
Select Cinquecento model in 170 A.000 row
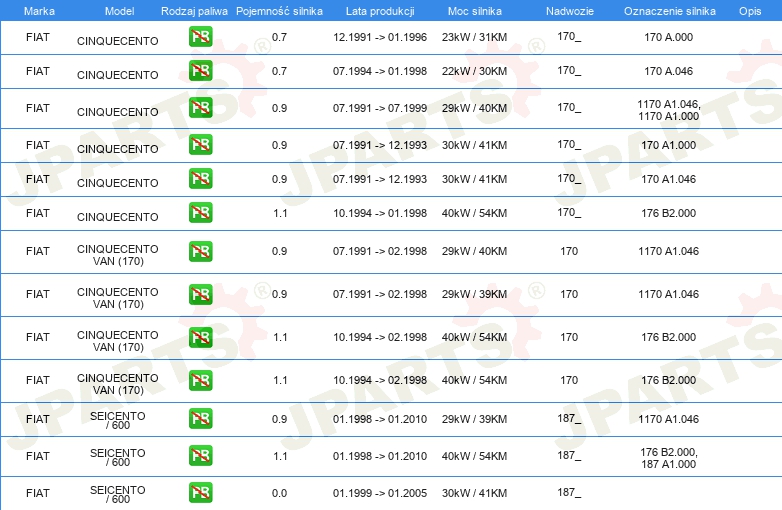(x=118, y=41)
